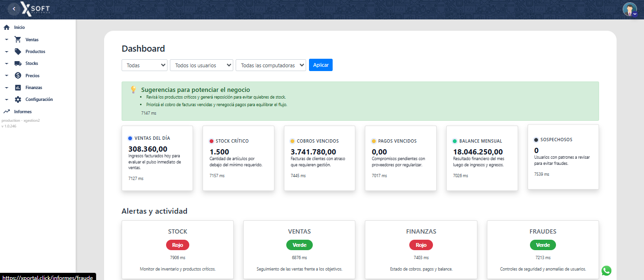This screenshot has height=280, width=644.
Task: Open the Stock Crítico card
Action: [238, 158]
